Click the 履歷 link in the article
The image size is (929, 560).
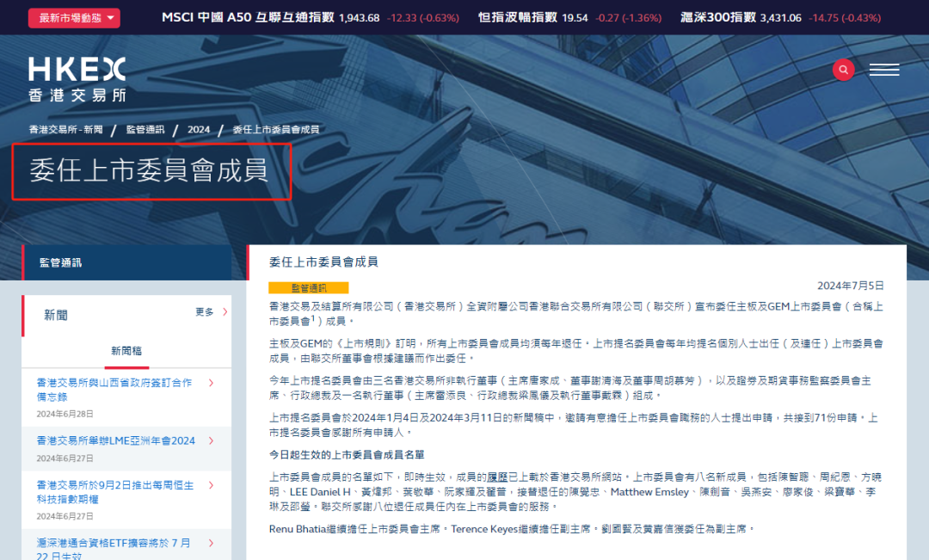coord(498,477)
